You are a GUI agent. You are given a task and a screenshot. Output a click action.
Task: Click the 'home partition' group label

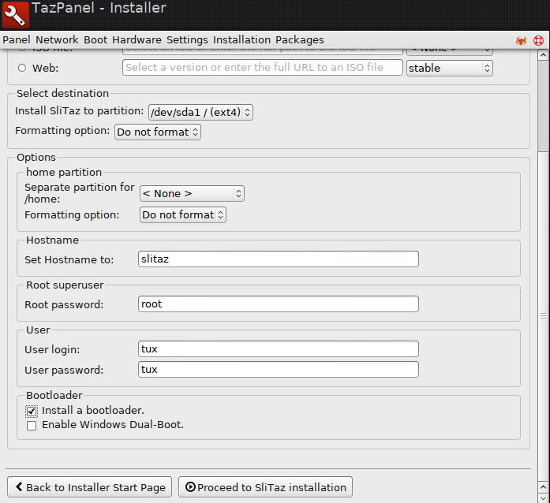point(64,172)
